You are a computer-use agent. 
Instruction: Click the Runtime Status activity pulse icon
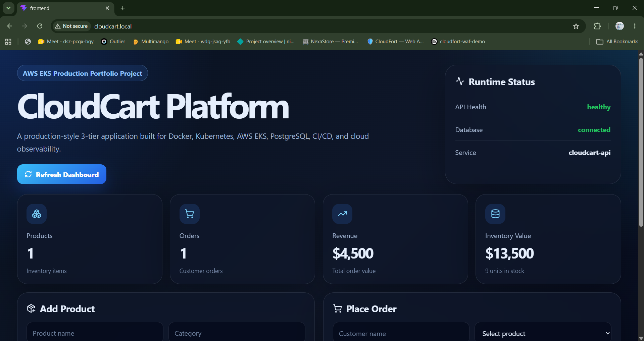click(x=460, y=81)
